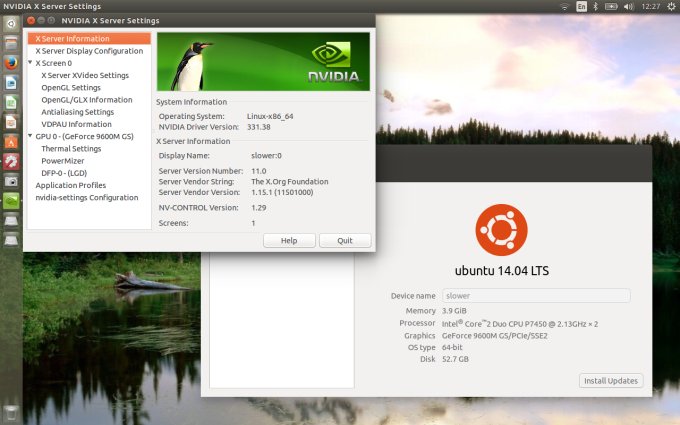This screenshot has width=680, height=425.
Task: Click the Quit button
Action: tap(345, 241)
